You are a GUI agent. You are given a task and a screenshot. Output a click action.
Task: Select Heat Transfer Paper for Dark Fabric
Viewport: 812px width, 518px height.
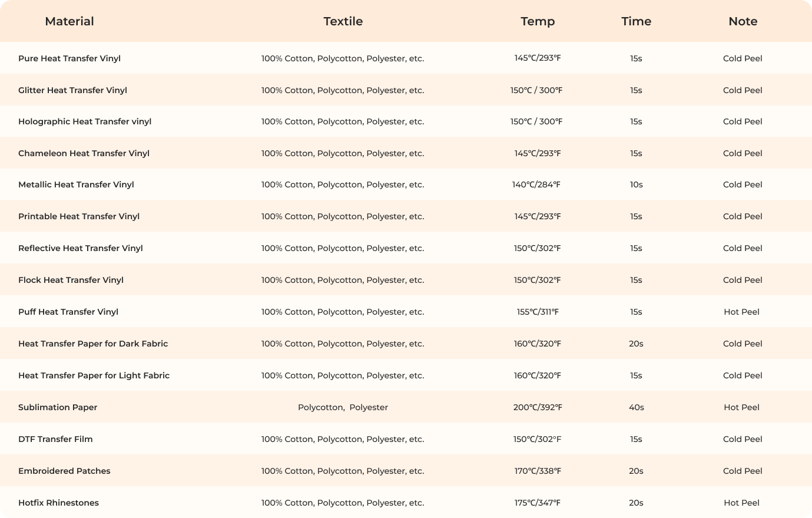click(93, 344)
